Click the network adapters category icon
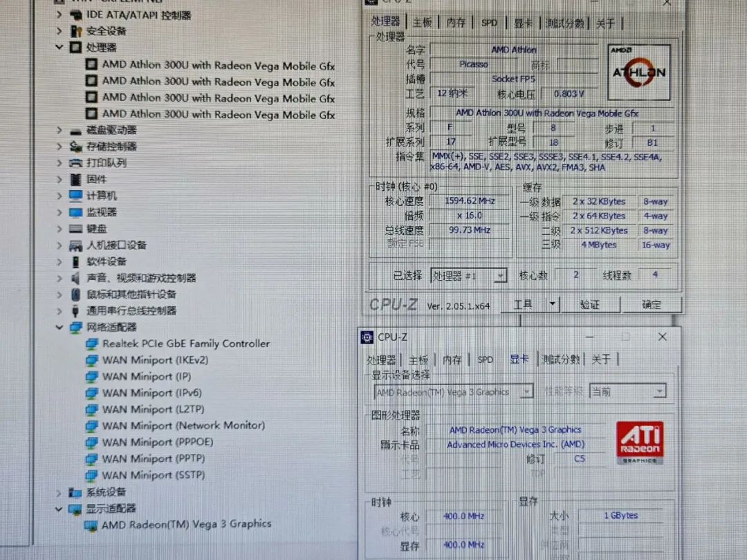 tap(76, 328)
